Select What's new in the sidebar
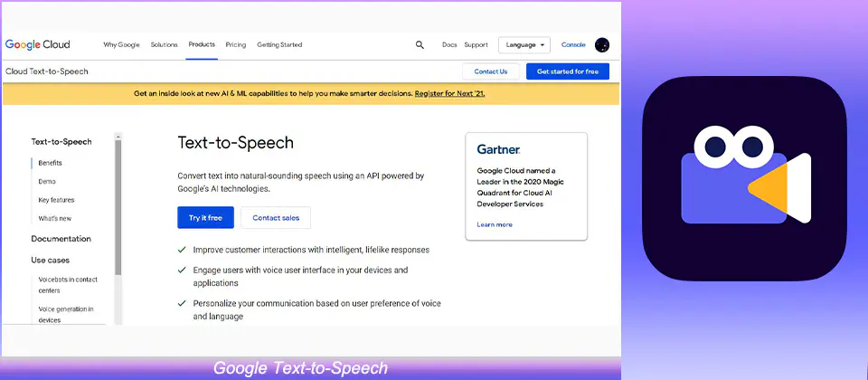Viewport: 868px width, 380px height. [55, 218]
